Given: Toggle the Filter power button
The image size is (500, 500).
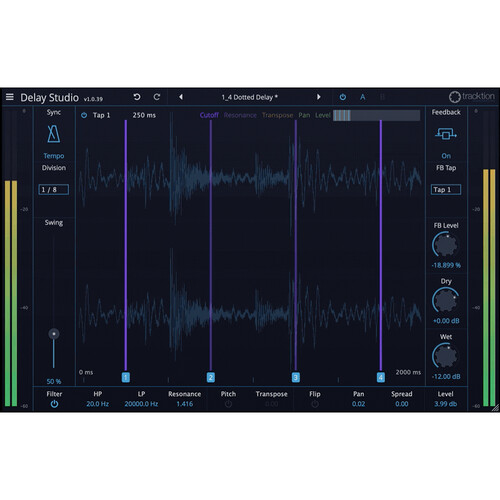Looking at the screenshot, I should tap(54, 404).
